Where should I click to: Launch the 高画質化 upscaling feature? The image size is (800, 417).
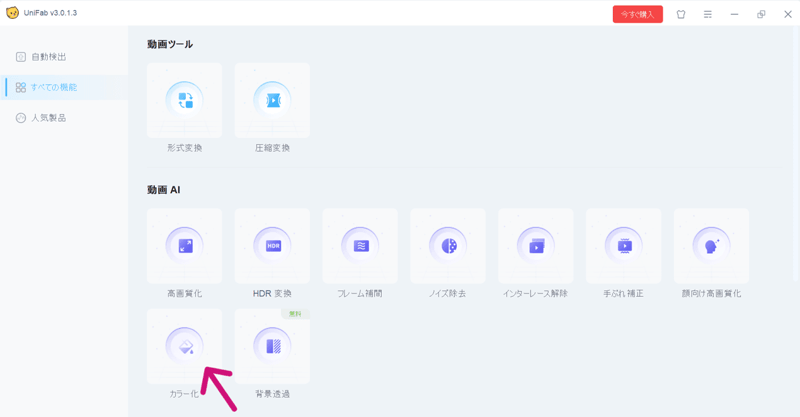coord(184,246)
